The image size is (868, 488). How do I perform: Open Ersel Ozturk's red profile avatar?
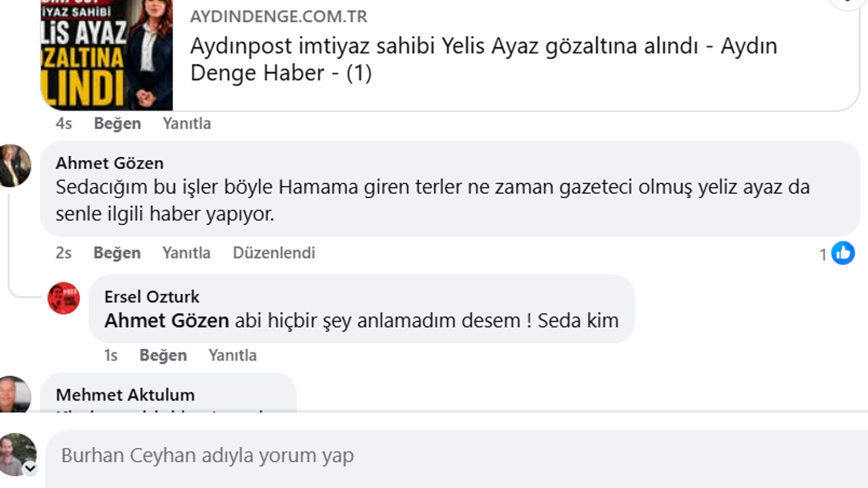point(64,298)
